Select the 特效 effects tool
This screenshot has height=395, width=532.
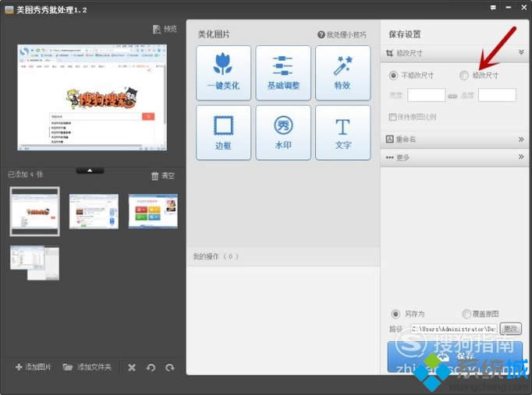342,72
